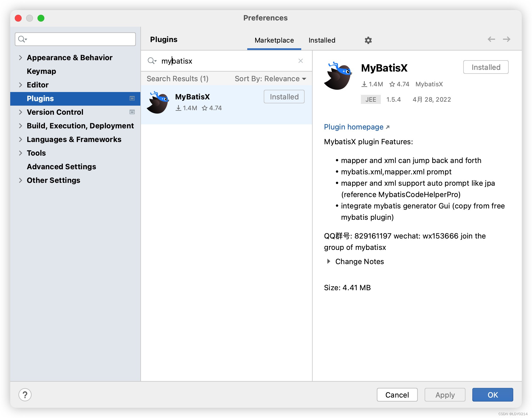This screenshot has width=532, height=418.
Task: Click the large MyBatisX logo in details
Action: pyautogui.click(x=338, y=76)
